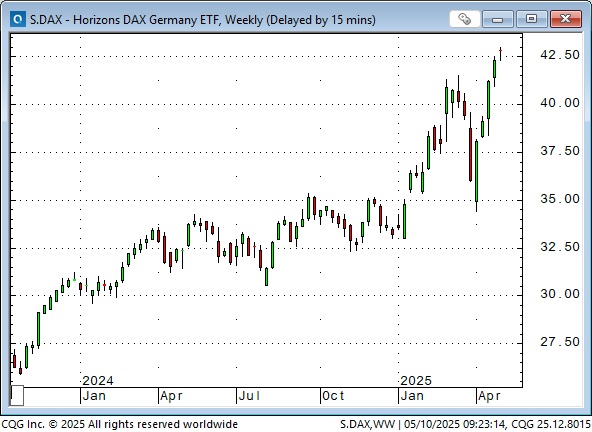Click the 2025 year label on time axis
Viewport: 592px width, 432px height.
tap(416, 380)
